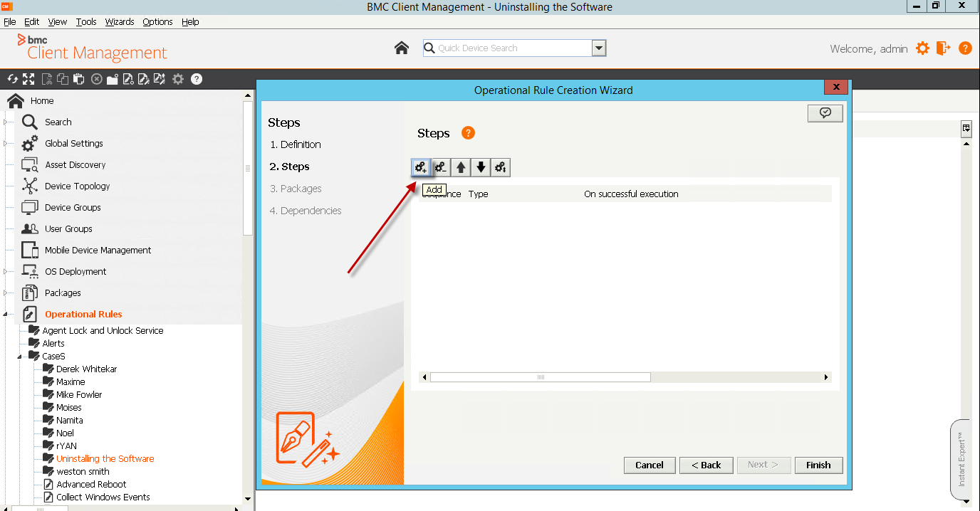Open the Options menu
980x511 pixels.
pos(157,21)
